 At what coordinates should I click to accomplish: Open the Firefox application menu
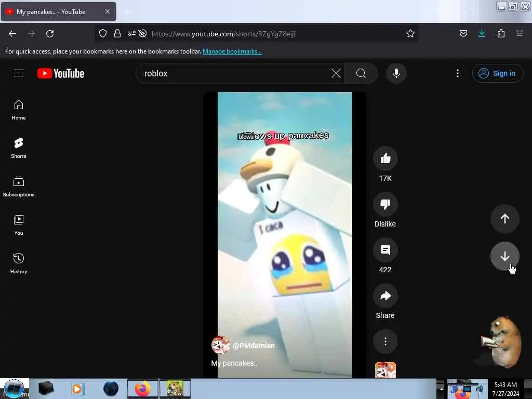(520, 33)
